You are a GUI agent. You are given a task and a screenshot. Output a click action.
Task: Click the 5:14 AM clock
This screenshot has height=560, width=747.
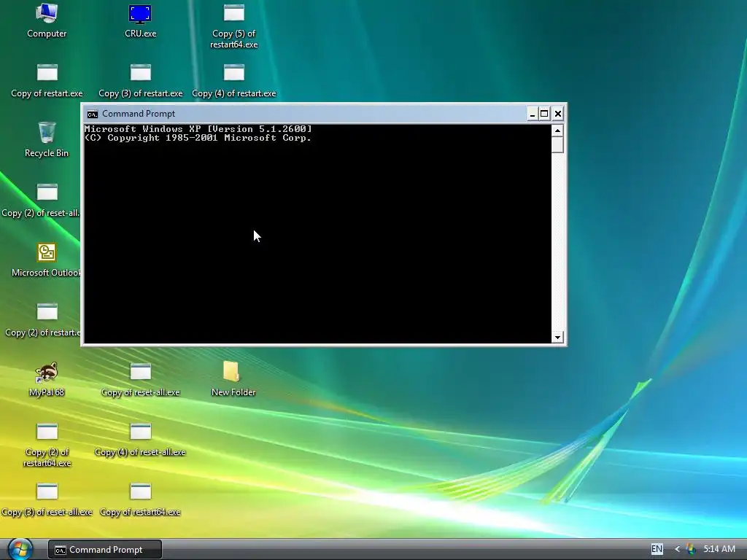pyautogui.click(x=719, y=549)
